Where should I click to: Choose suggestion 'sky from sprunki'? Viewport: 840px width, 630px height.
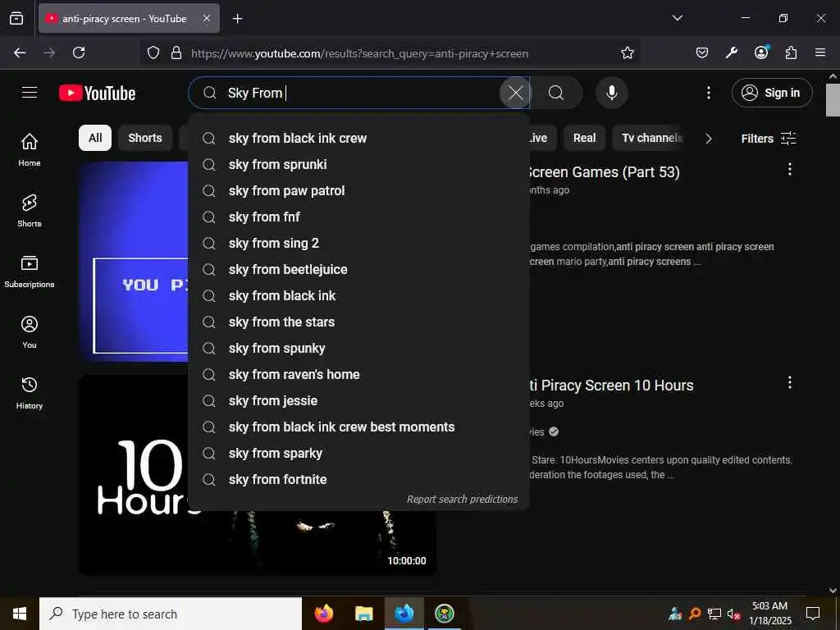click(359, 164)
